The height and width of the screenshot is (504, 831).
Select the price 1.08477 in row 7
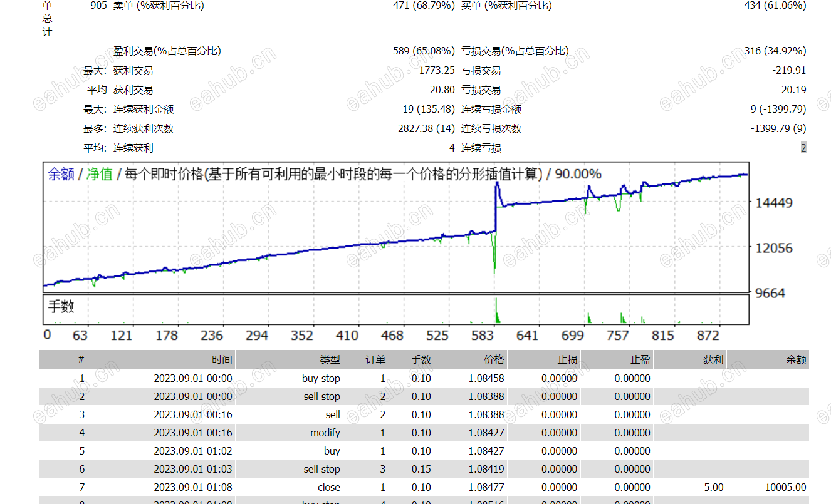point(486,487)
